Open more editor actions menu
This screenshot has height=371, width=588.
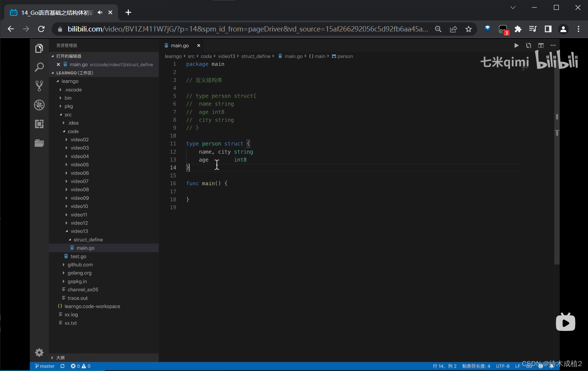tap(553, 46)
